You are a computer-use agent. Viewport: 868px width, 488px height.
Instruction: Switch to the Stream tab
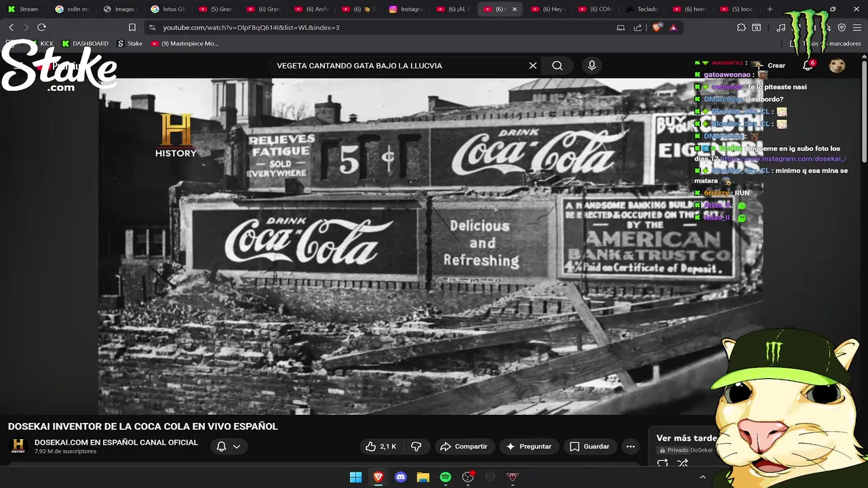24,9
